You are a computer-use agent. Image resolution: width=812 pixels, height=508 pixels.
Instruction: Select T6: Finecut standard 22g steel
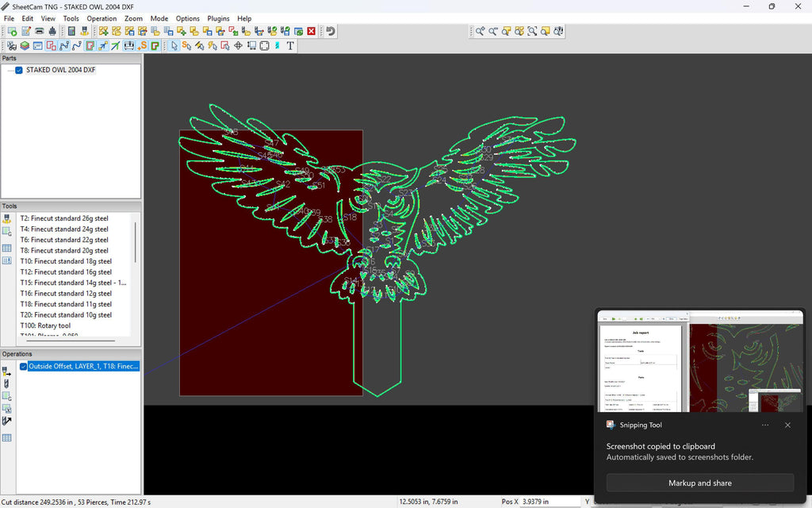pos(64,240)
